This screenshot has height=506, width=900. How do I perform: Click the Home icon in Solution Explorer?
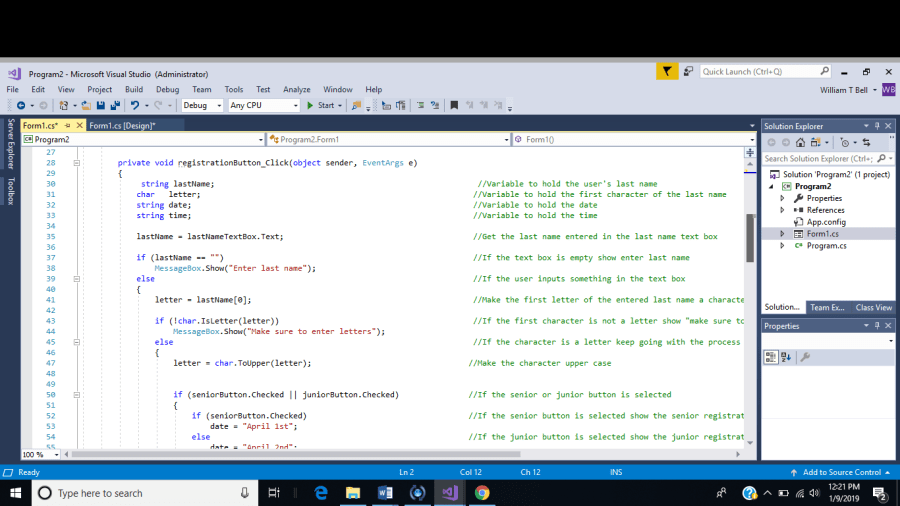pyautogui.click(x=800, y=142)
